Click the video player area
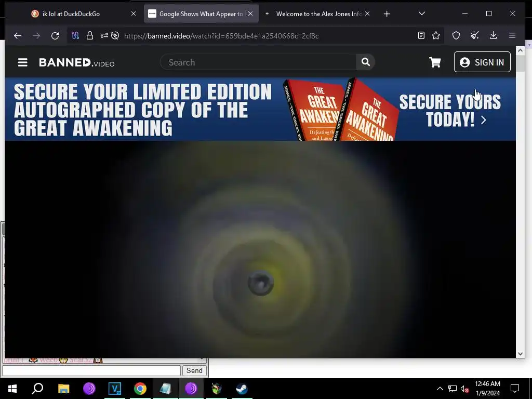 (x=260, y=249)
